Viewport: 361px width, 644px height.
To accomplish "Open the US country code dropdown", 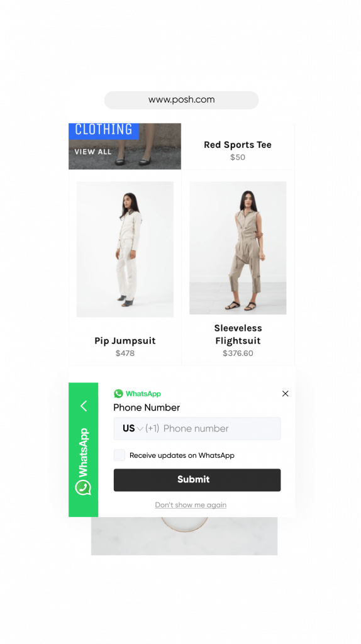I will pos(133,428).
